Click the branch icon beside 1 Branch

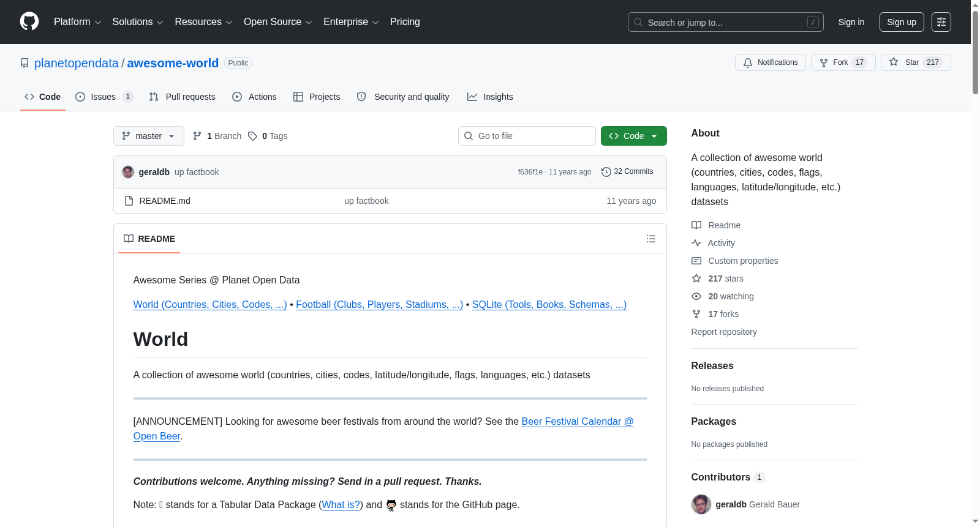pos(197,136)
